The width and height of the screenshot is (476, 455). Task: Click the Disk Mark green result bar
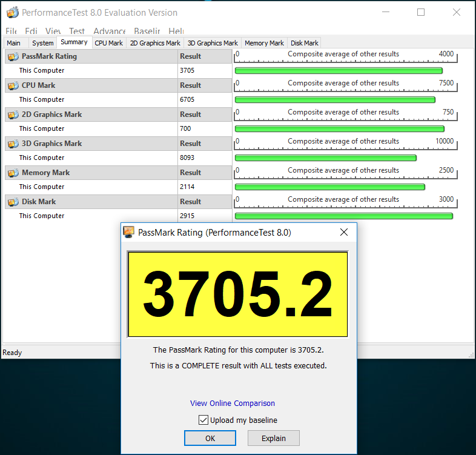pyautogui.click(x=344, y=216)
